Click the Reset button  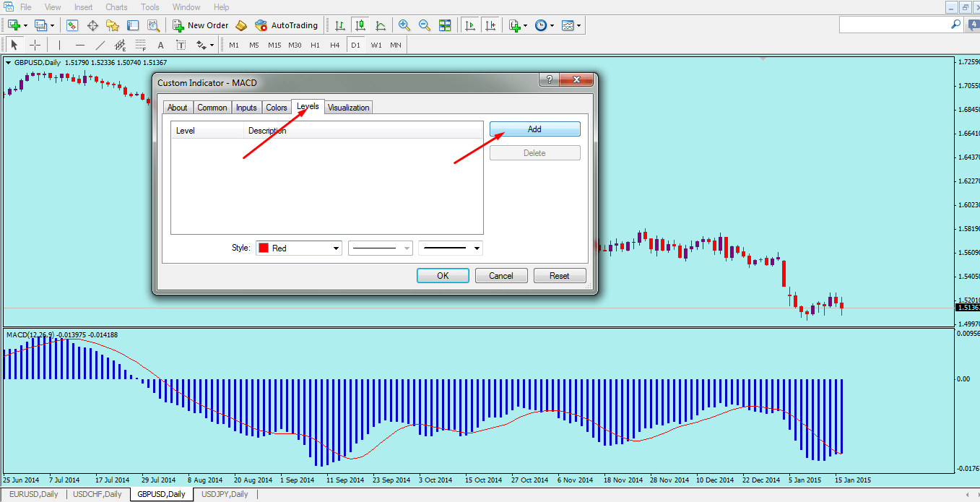click(x=560, y=275)
